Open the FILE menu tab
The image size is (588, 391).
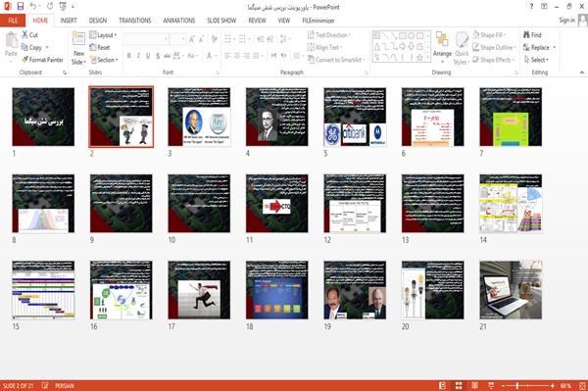coord(13,21)
